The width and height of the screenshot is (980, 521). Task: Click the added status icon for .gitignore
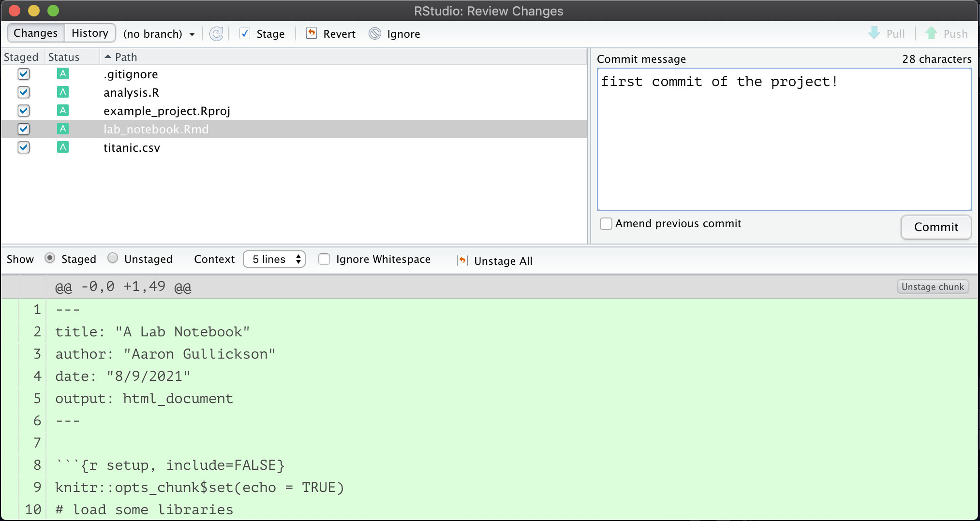[63, 73]
